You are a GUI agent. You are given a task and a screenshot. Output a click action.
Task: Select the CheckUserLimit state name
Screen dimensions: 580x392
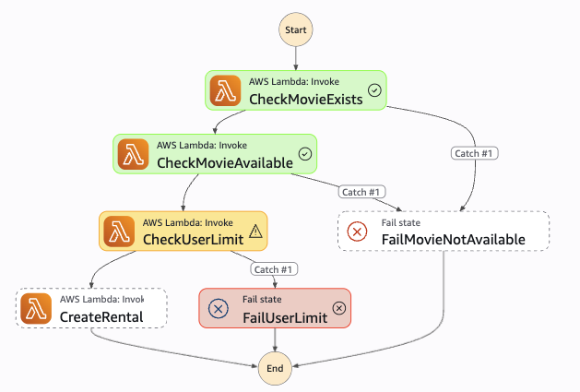[193, 240]
